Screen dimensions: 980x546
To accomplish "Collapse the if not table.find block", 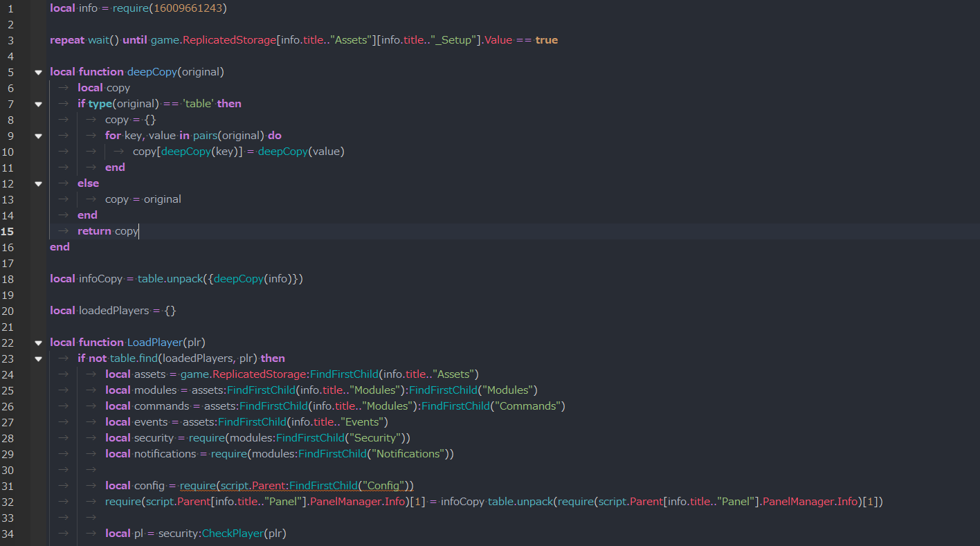I will click(38, 358).
